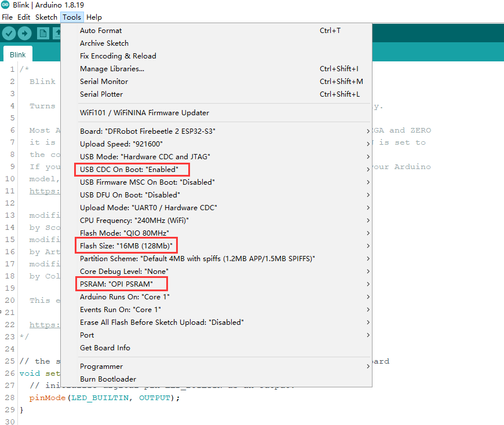Click the Arduino logo in title bar
The image size is (504, 425).
5,5
